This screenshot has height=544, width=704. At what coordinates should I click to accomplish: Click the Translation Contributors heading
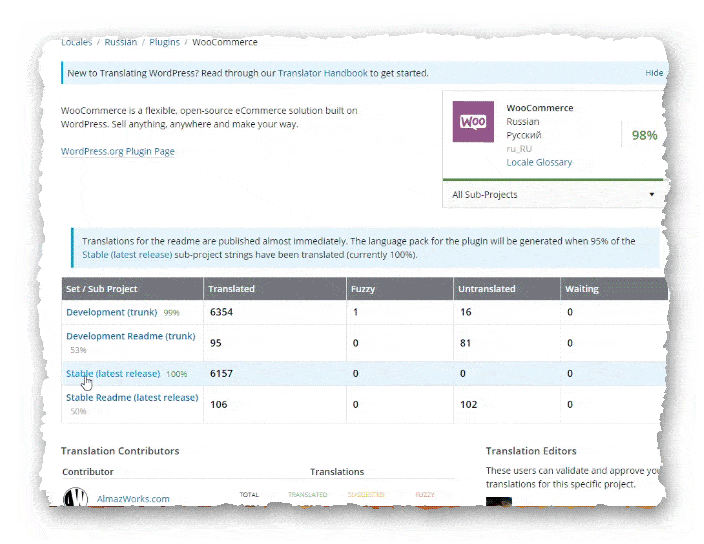120,451
